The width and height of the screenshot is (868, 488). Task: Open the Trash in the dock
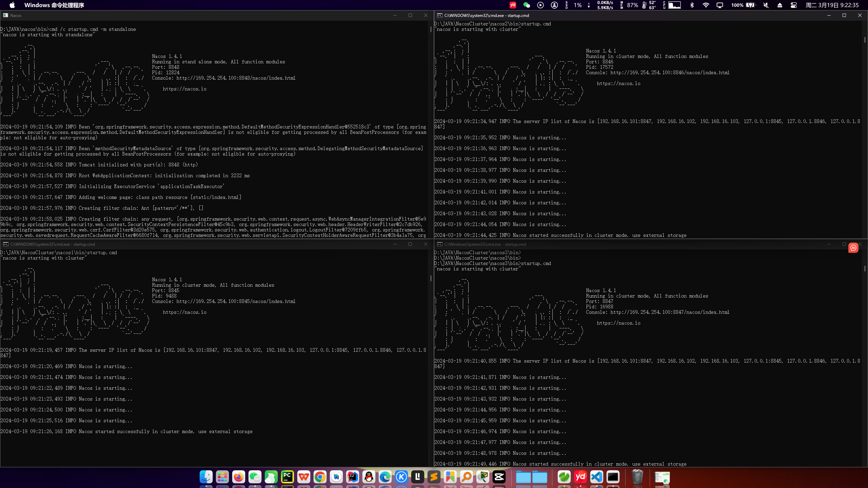(637, 477)
